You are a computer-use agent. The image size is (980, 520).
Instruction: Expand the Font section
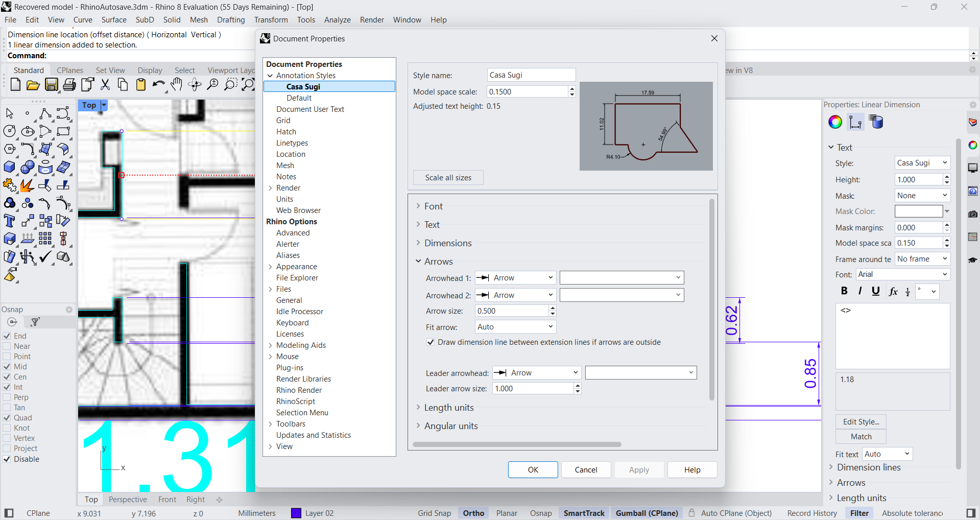pos(433,206)
